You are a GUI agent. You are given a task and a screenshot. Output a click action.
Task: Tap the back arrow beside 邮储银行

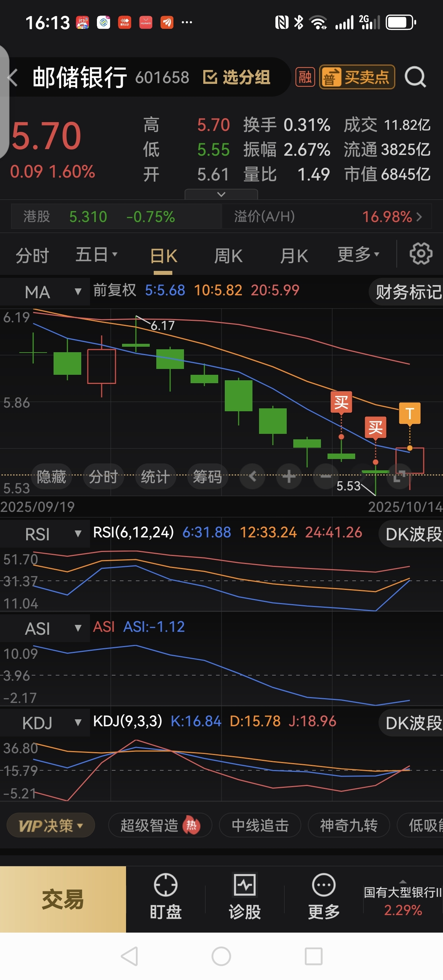(12, 78)
